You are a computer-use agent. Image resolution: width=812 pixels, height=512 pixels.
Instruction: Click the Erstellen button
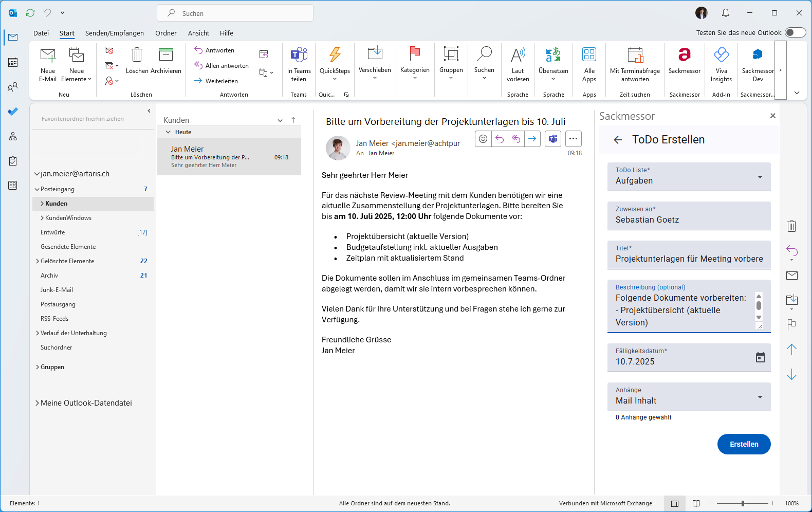744,444
